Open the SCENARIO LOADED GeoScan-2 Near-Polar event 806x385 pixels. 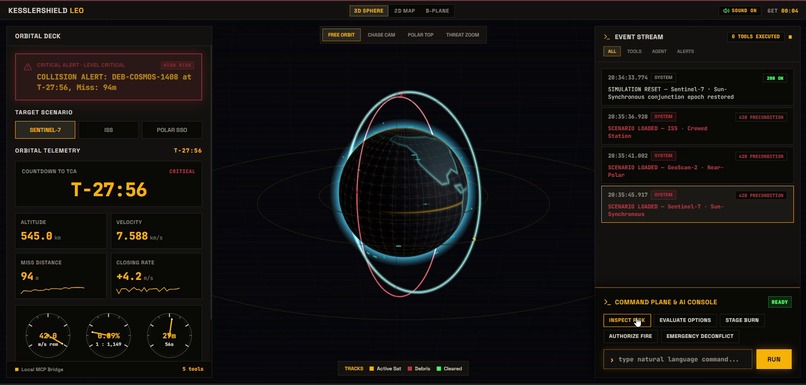[697, 165]
